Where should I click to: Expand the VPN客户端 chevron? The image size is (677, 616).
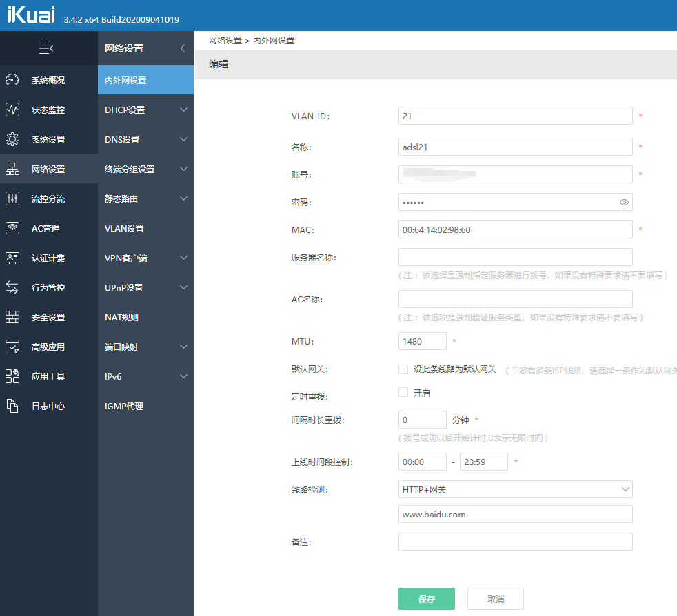tap(183, 258)
